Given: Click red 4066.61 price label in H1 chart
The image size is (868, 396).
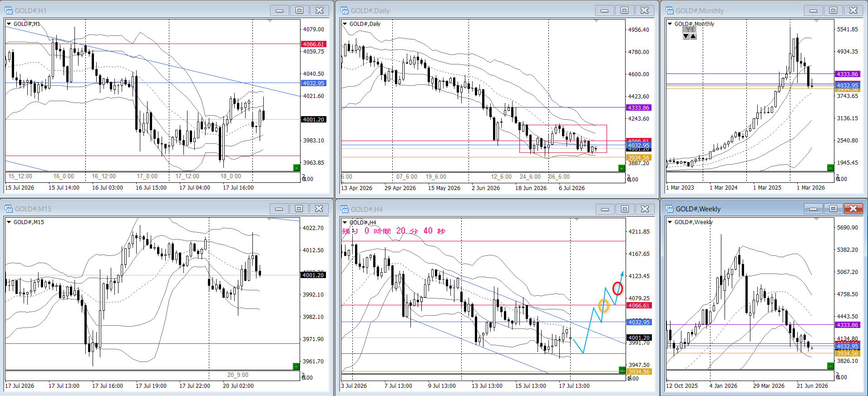Looking at the screenshot, I should click(314, 44).
